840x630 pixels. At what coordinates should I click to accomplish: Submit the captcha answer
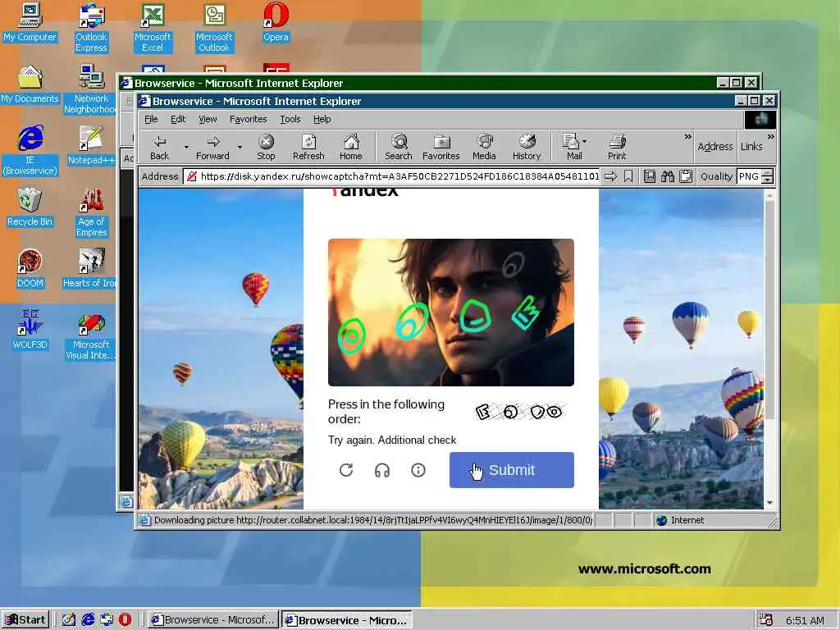point(512,470)
